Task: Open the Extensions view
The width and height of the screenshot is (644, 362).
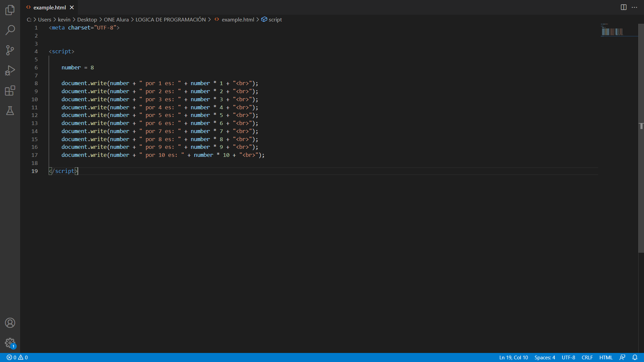Action: click(10, 90)
